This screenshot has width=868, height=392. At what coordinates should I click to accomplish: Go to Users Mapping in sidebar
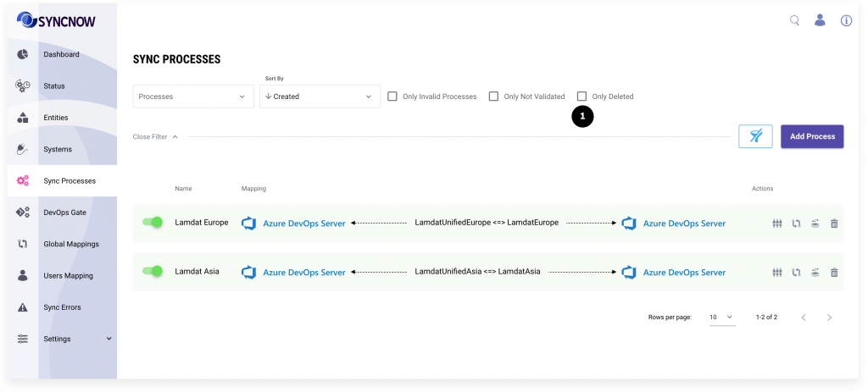pos(68,275)
